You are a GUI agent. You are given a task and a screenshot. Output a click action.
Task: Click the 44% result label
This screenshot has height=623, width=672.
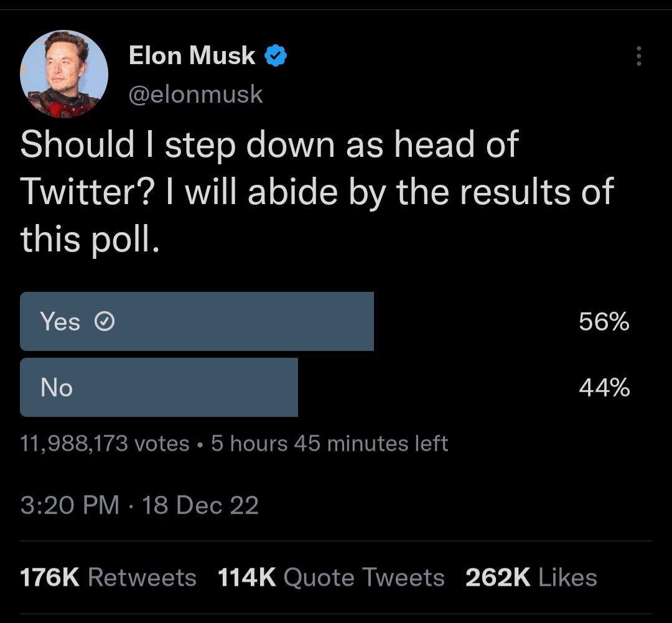(x=604, y=388)
